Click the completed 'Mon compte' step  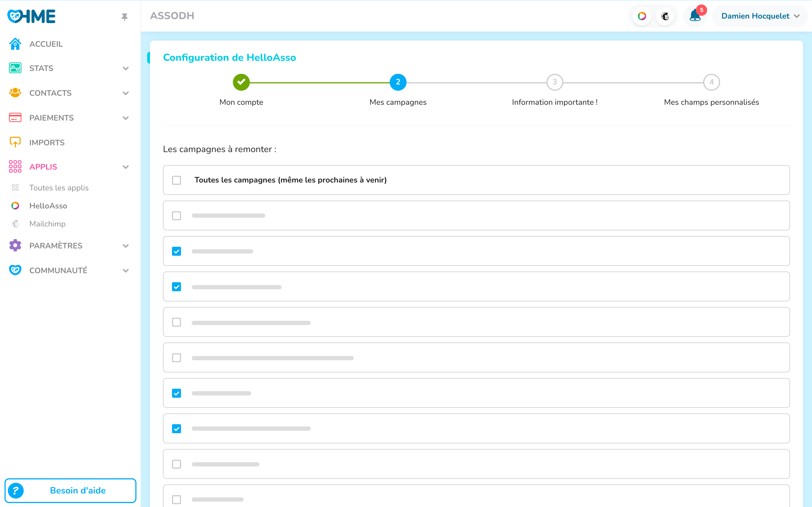(x=241, y=82)
